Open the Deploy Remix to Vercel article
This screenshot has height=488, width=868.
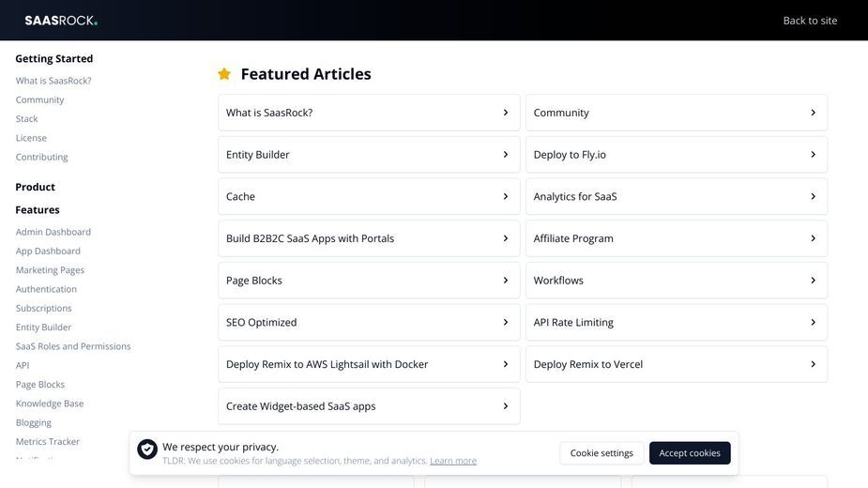coord(677,364)
